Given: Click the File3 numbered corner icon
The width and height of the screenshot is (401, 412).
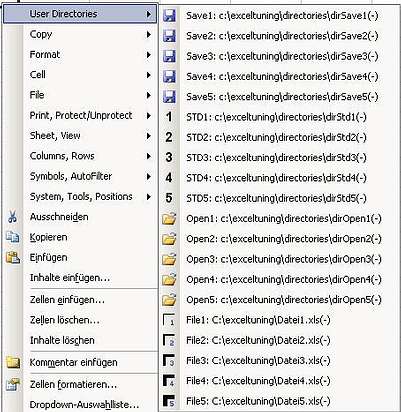Looking at the screenshot, I should click(169, 361).
